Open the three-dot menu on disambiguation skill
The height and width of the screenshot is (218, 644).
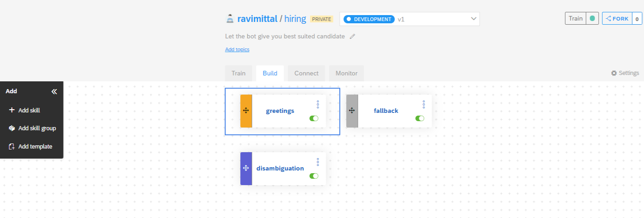tap(318, 162)
